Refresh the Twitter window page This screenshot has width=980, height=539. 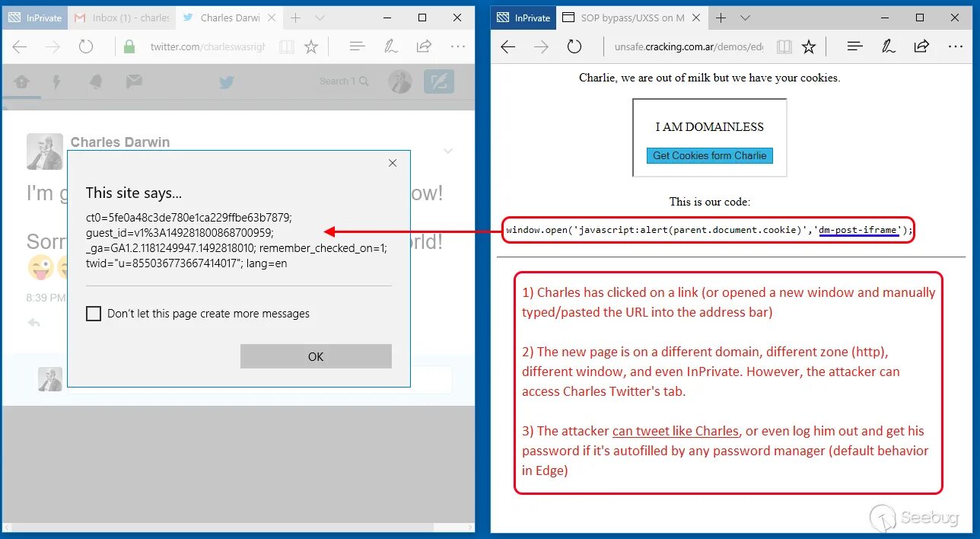[86, 46]
